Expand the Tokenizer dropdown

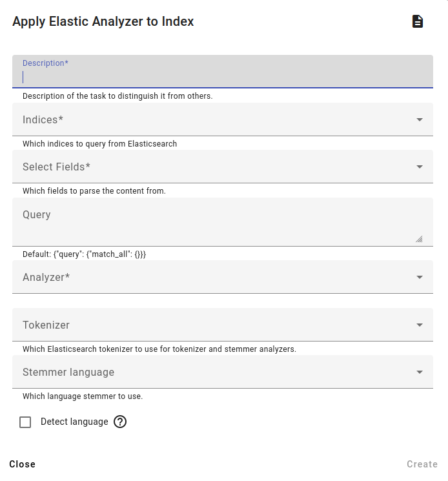(x=223, y=325)
